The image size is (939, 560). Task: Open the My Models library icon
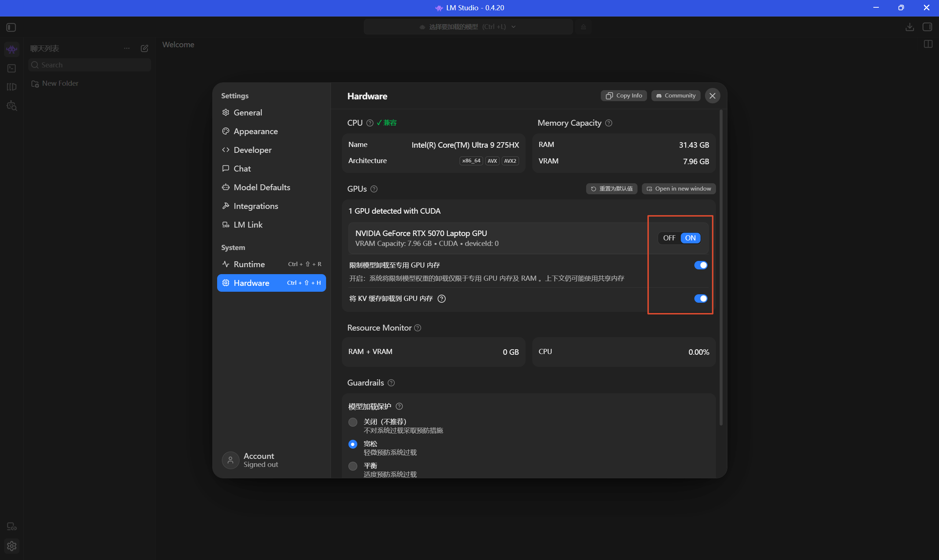coord(12,87)
